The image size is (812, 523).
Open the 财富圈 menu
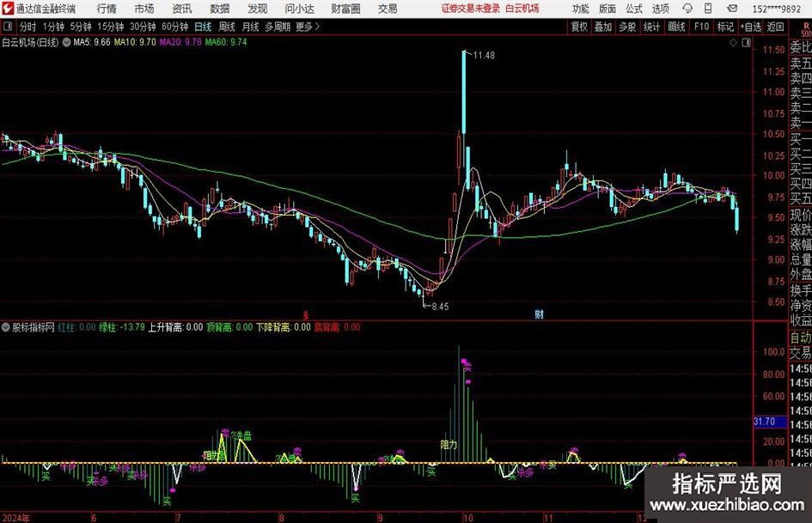pyautogui.click(x=345, y=9)
